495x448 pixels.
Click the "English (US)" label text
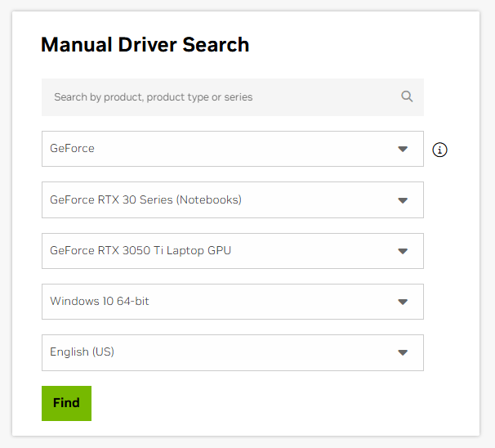click(82, 352)
